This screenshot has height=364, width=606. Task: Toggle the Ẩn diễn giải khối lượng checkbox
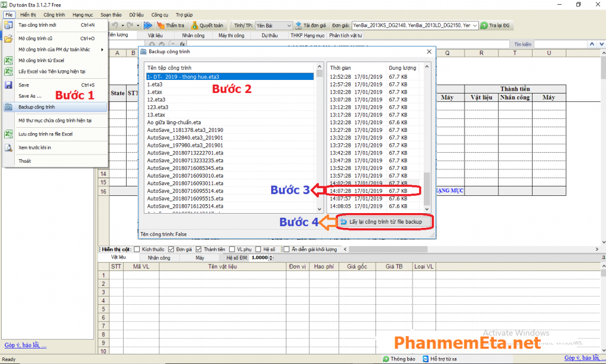pyautogui.click(x=286, y=249)
